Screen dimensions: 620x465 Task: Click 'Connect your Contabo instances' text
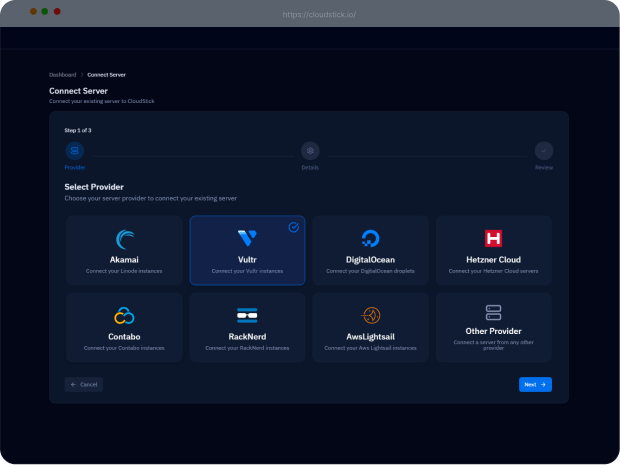pos(124,348)
